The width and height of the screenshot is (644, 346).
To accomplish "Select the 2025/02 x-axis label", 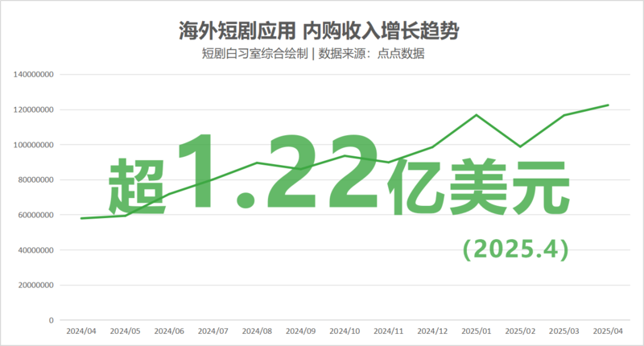I will [x=519, y=331].
